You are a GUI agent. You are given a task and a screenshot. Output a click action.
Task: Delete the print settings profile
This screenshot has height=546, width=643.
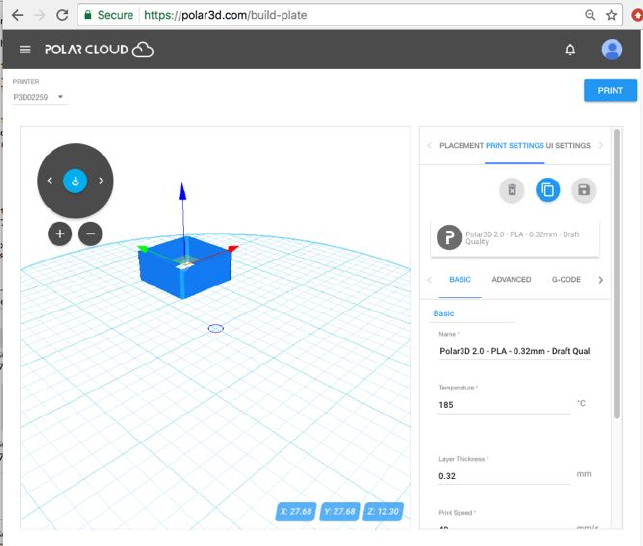(x=512, y=190)
